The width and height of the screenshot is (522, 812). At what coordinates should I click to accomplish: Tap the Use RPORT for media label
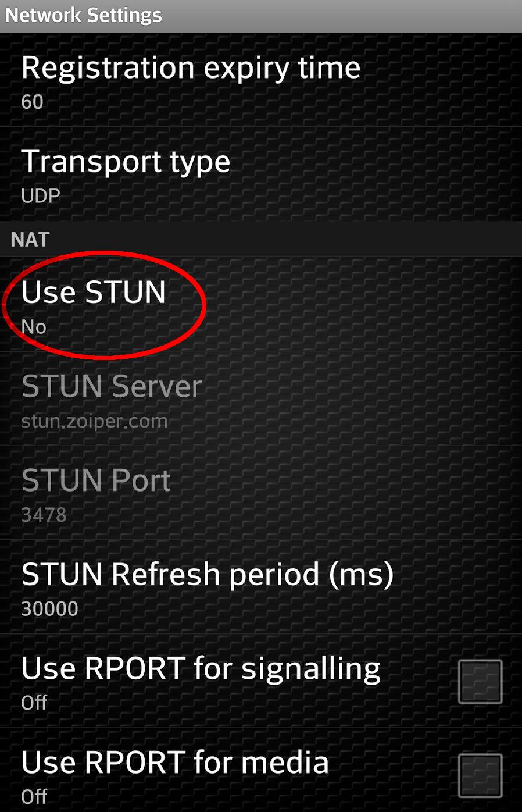click(175, 762)
